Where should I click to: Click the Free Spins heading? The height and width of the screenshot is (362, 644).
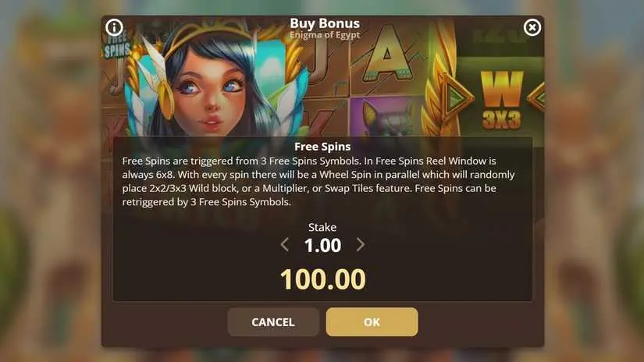322,147
